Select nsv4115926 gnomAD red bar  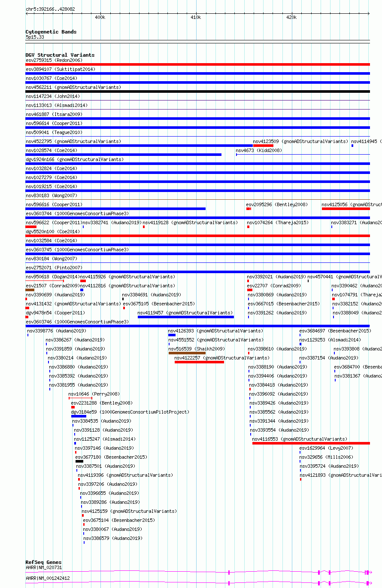coord(83,281)
